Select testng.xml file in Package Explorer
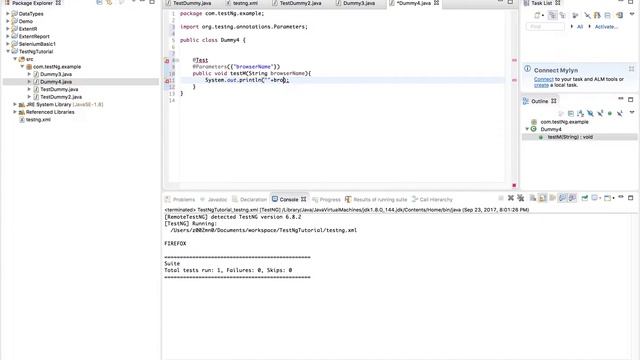Viewport: 640px width, 360px height. pos(38,120)
